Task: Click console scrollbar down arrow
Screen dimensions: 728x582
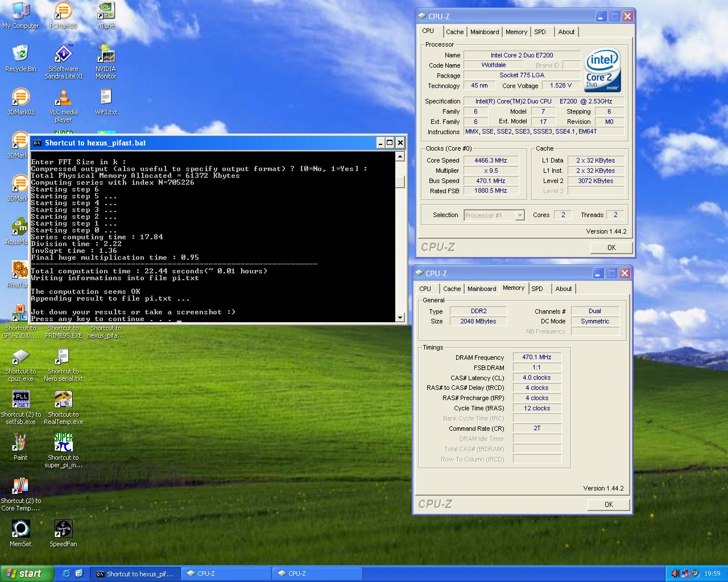Action: point(400,317)
